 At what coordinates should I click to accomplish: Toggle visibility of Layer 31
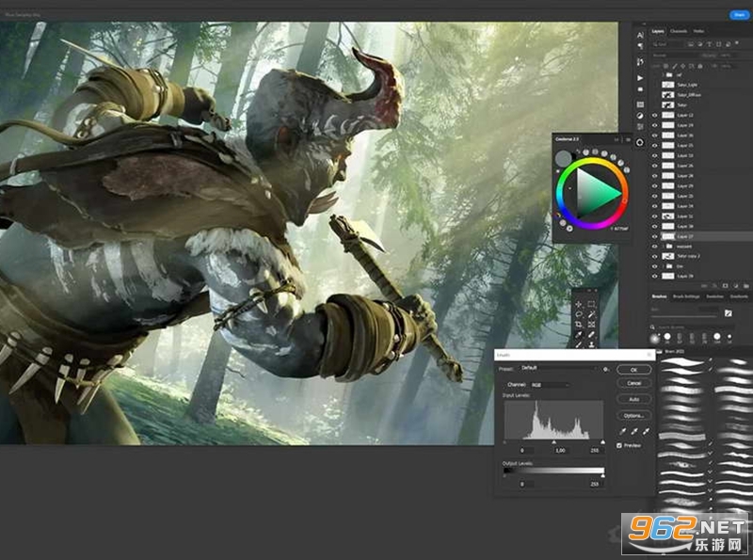pos(654,216)
